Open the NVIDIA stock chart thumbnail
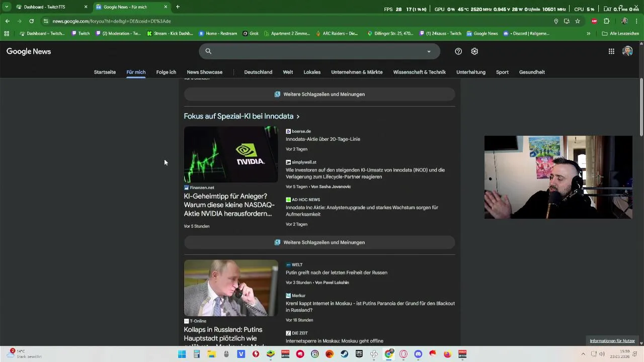Screen dimensions: 644x362 [x=231, y=154]
